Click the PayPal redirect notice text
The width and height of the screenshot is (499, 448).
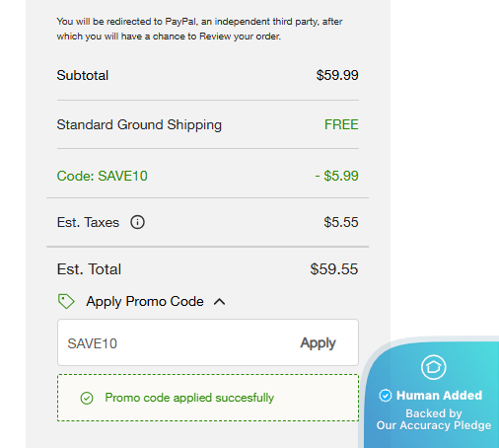[x=199, y=29]
